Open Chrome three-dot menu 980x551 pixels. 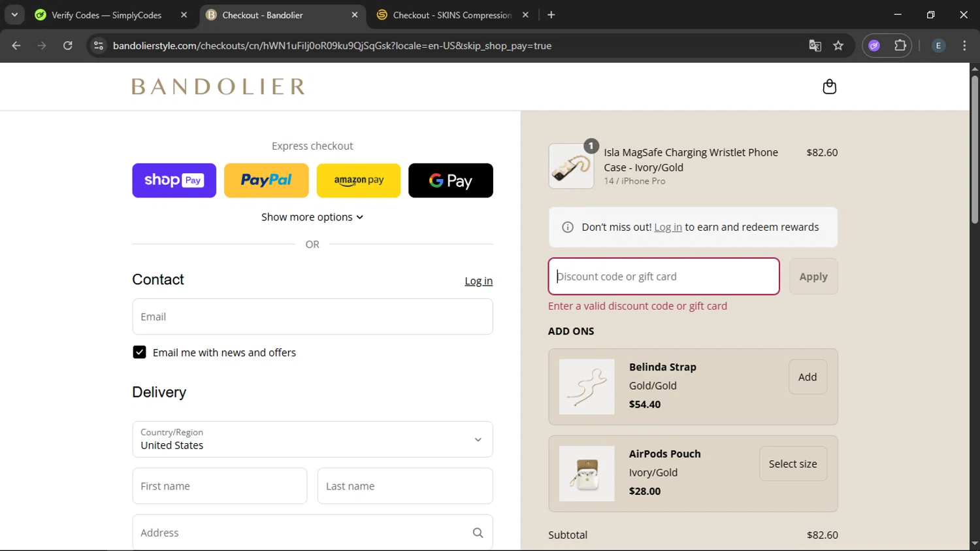tap(964, 46)
